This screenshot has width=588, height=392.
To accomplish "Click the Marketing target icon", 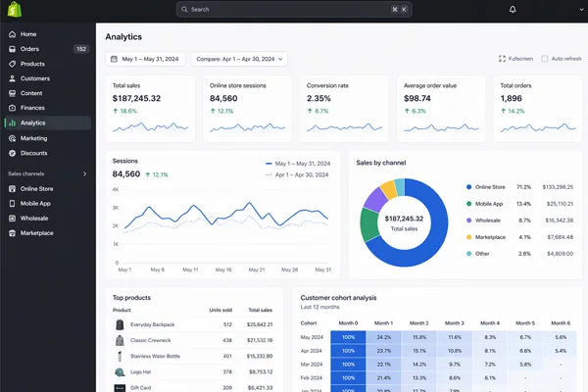I will tap(13, 138).
